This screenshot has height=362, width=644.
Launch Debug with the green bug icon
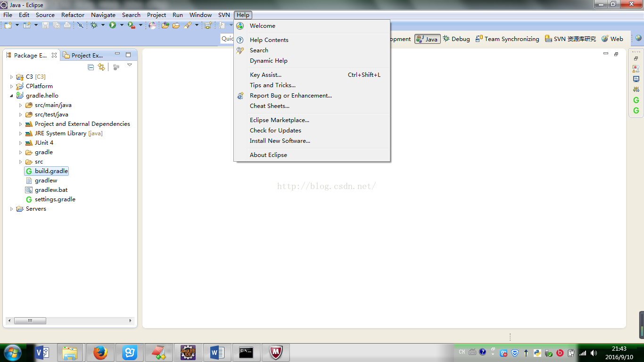(x=94, y=25)
